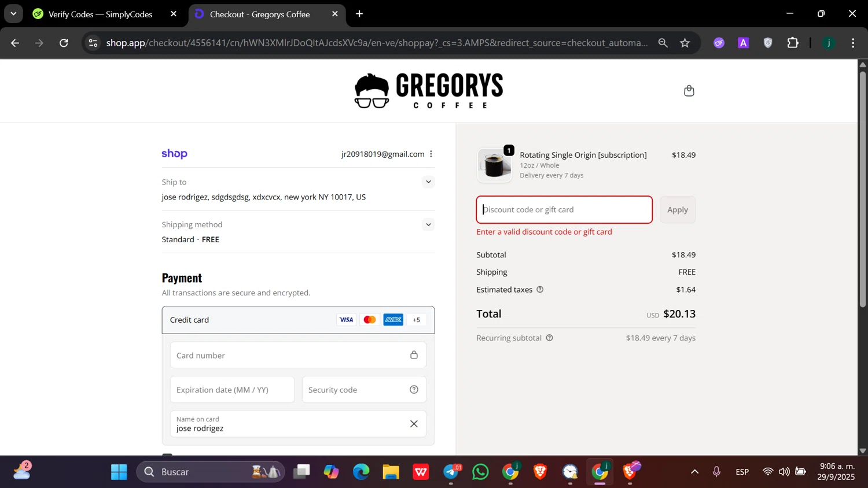Click the purple A extension icon
The height and width of the screenshot is (488, 868).
click(744, 43)
